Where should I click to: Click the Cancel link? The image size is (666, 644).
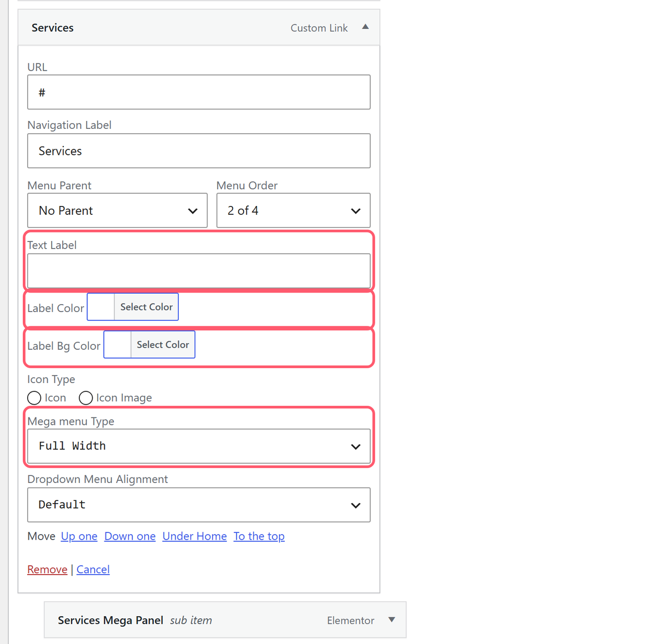pos(93,570)
